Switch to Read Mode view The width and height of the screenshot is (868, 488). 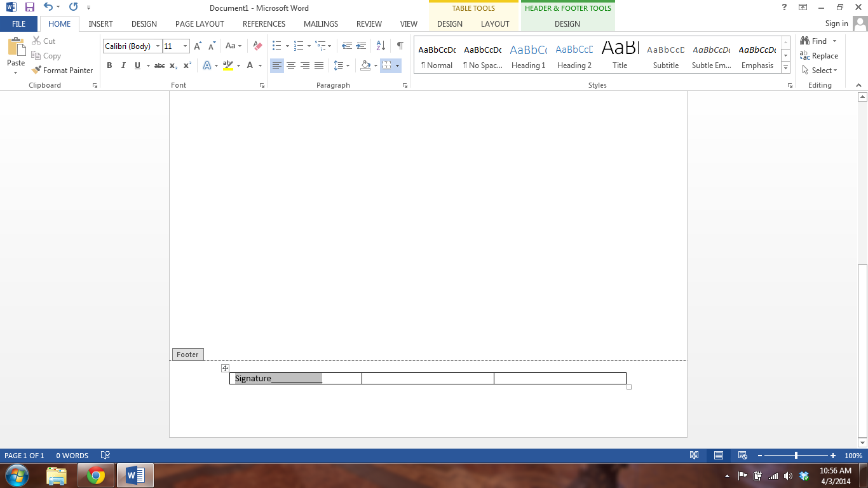[695, 456]
